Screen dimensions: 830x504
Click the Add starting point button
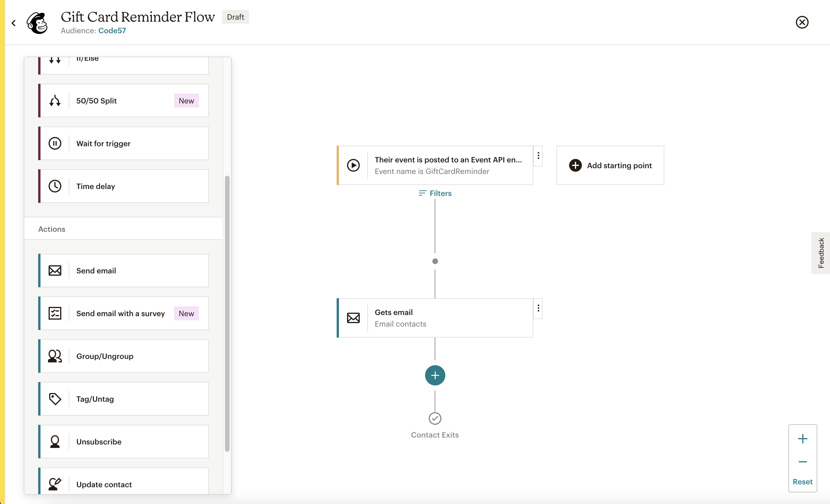(x=610, y=165)
